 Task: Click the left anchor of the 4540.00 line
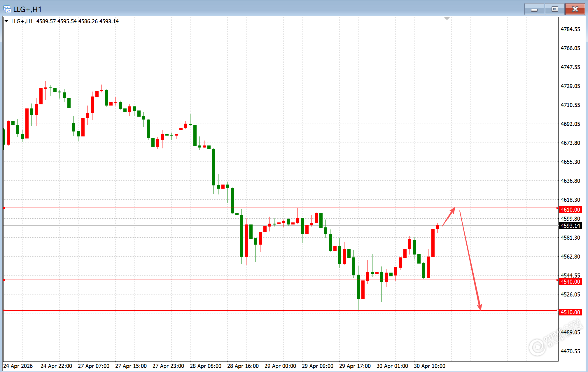coord(4,280)
